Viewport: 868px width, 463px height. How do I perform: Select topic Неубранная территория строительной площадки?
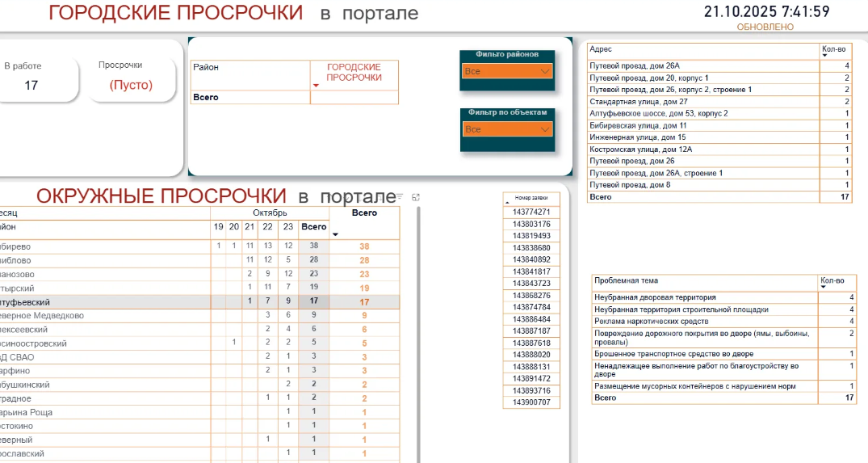click(681, 309)
